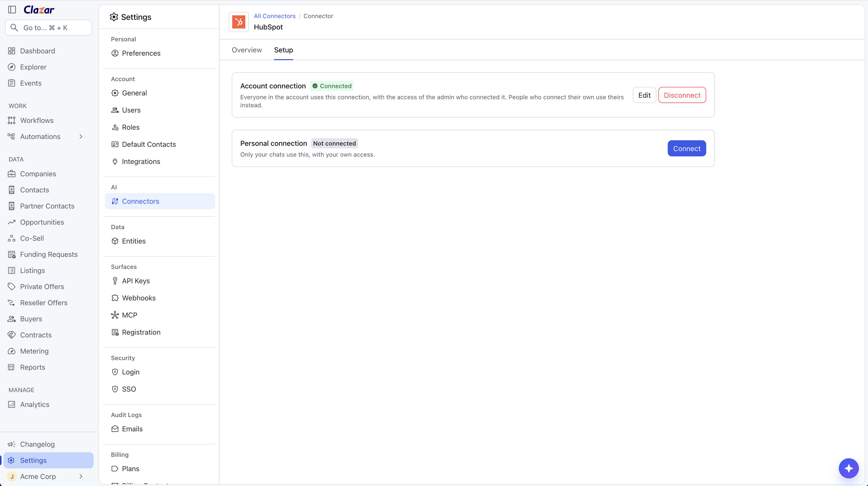
Task: Open Connectors in AI settings
Action: coord(160,201)
